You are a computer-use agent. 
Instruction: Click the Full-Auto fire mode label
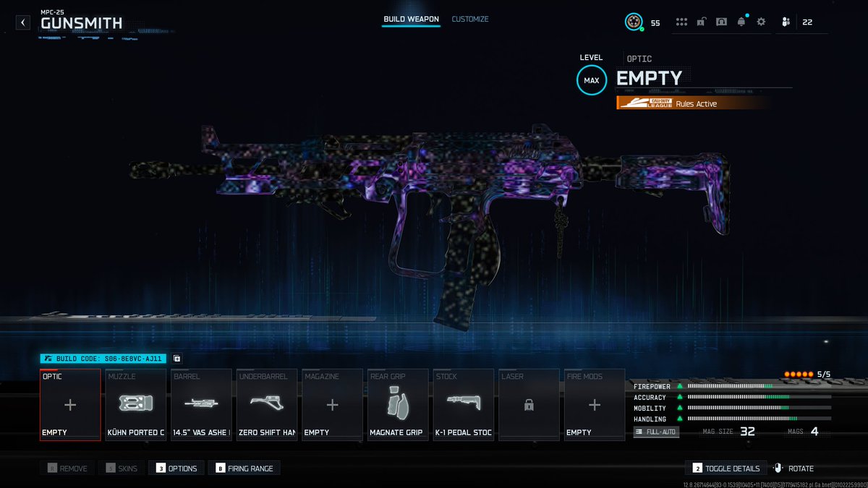coord(656,432)
